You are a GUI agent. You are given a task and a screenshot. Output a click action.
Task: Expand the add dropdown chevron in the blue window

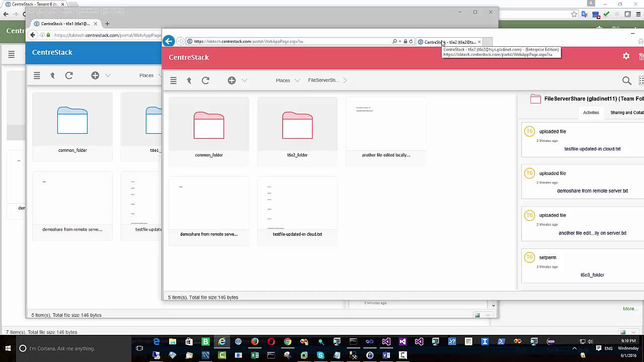(108, 75)
